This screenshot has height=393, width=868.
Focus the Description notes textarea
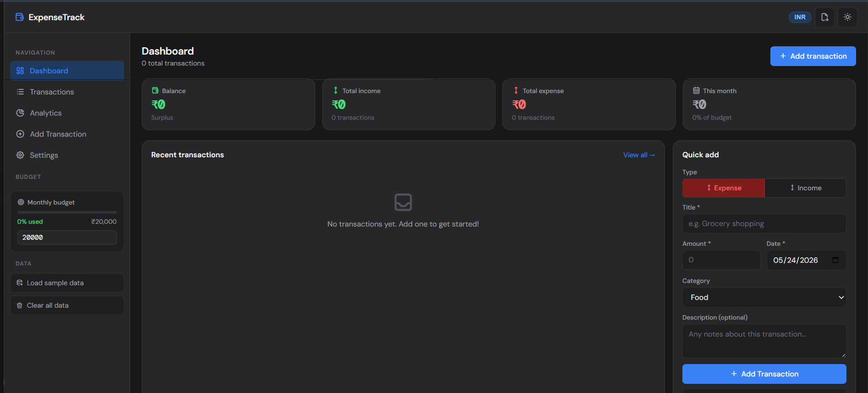[764, 341]
